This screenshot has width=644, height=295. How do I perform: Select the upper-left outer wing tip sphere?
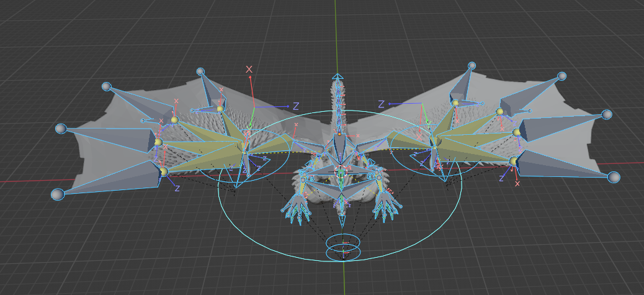(106, 86)
